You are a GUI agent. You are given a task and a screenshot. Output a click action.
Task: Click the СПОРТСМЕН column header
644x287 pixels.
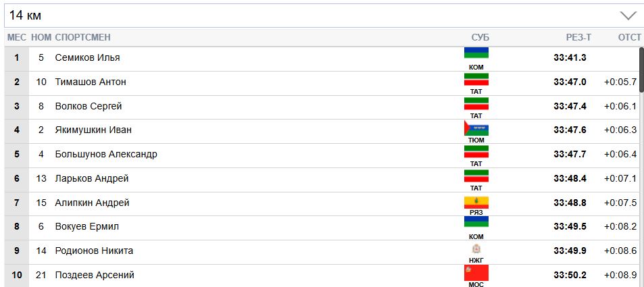82,37
